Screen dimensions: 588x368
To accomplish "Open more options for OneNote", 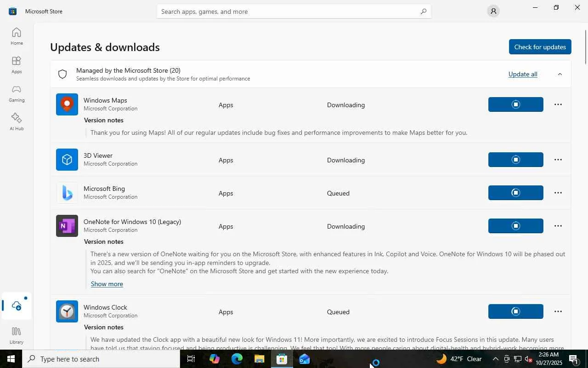I will tap(558, 226).
